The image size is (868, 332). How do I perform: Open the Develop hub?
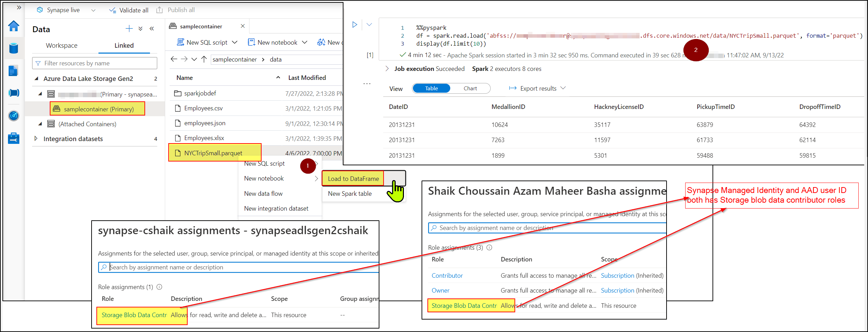click(x=13, y=70)
